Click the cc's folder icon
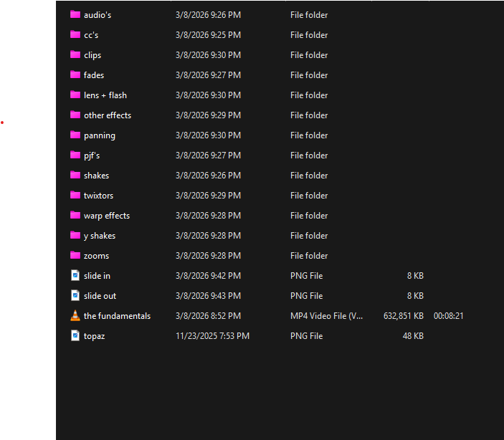The image size is (504, 440). [x=75, y=34]
